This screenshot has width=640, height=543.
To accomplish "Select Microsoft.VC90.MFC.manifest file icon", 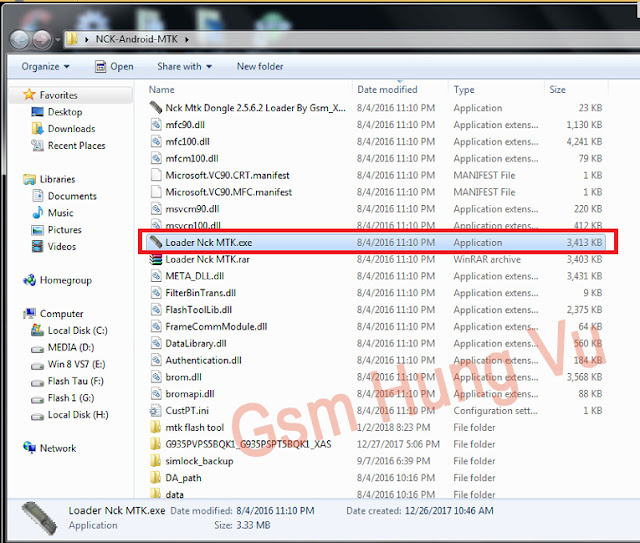I will tap(156, 192).
